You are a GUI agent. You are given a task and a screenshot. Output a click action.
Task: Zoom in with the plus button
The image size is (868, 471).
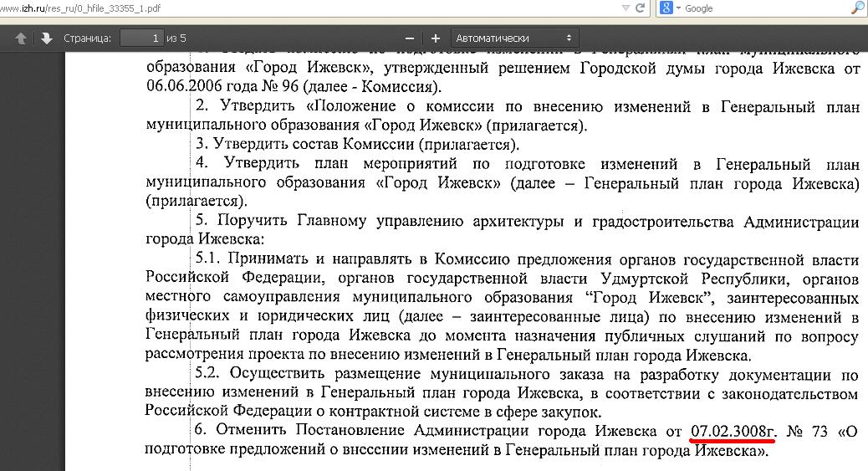(x=436, y=38)
